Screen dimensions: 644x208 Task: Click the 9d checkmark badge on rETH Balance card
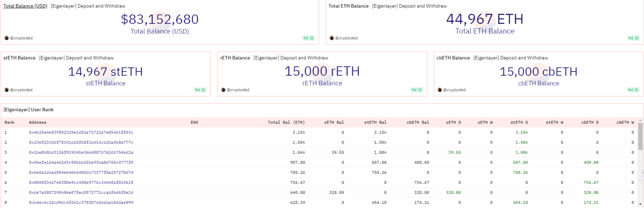tap(417, 90)
